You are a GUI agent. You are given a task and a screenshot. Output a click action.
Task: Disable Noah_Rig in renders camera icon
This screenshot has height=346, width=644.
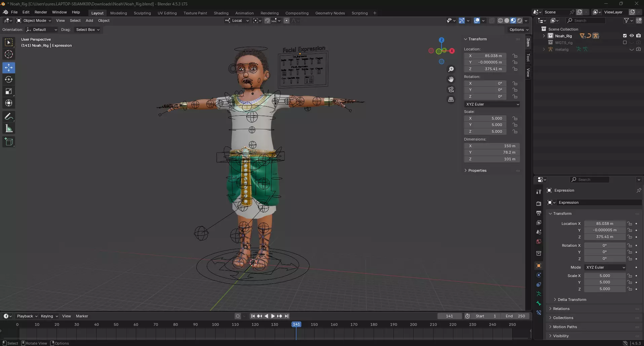click(x=639, y=36)
